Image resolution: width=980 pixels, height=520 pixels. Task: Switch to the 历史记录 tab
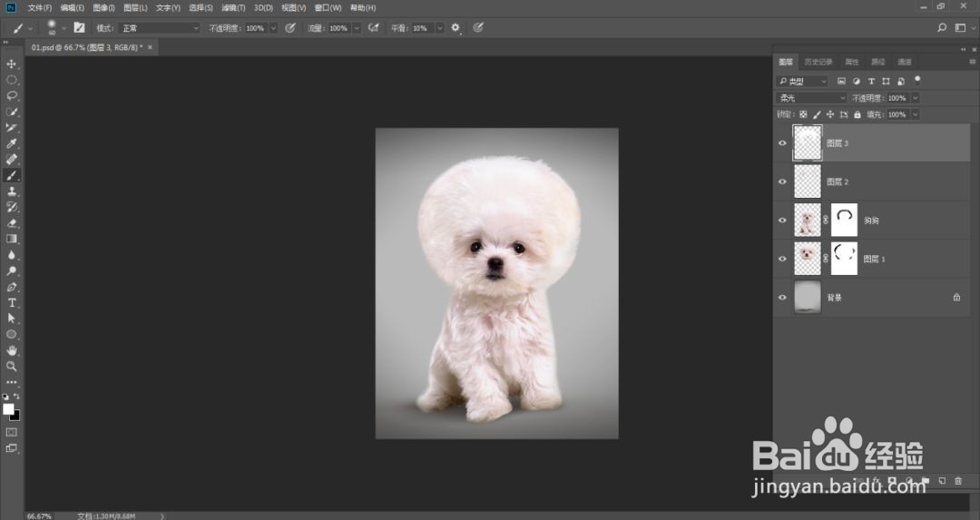point(819,62)
